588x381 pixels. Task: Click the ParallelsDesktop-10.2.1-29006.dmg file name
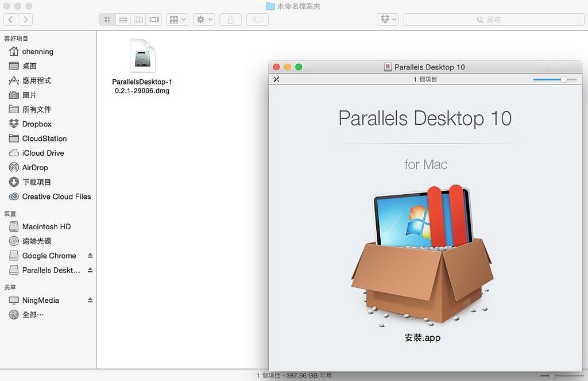click(x=142, y=86)
